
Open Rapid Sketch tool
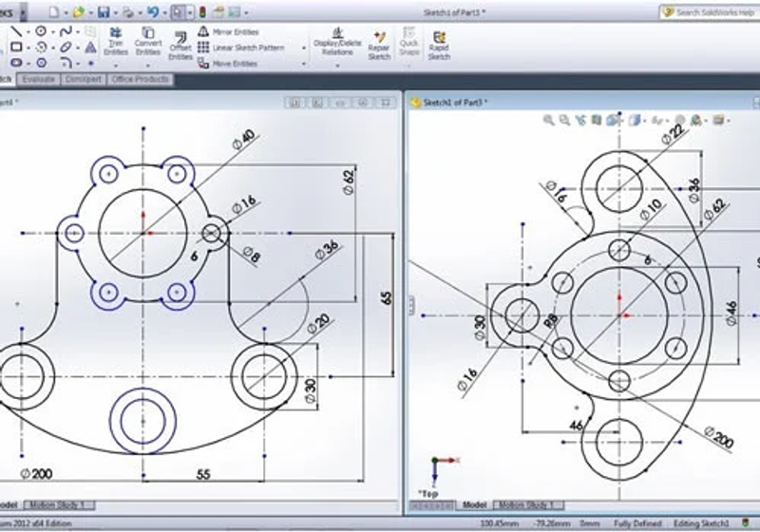(439, 46)
